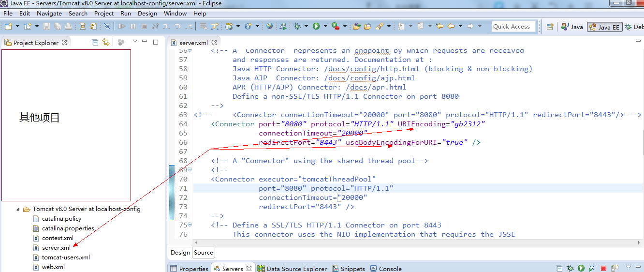Click the Debug bug icon in main toolbar
This screenshot has width=644, height=272.
tap(297, 26)
